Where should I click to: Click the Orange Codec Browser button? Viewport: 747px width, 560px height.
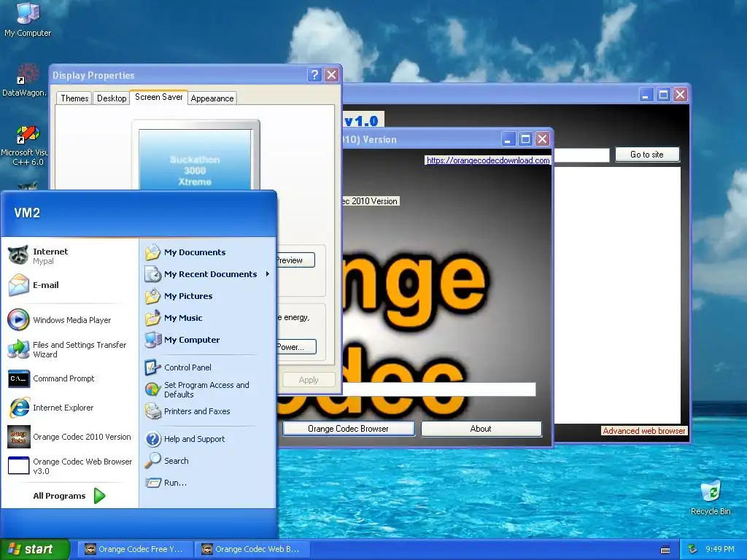[x=348, y=429]
